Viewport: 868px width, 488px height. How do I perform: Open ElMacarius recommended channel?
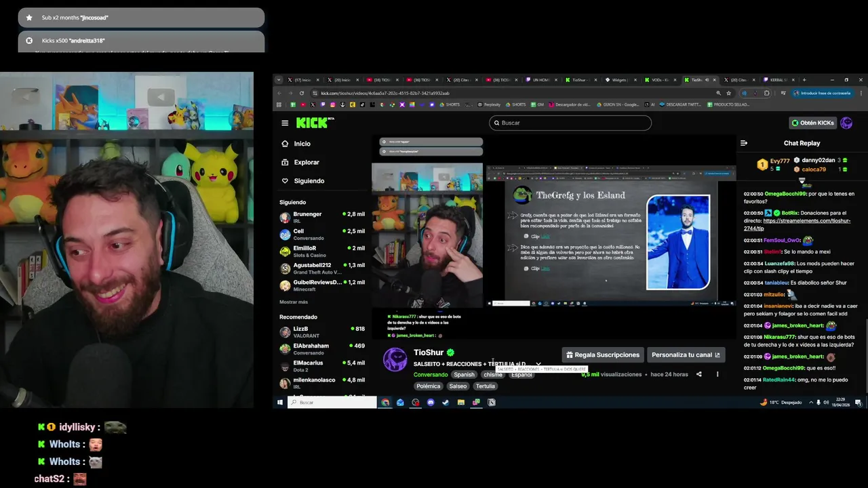(x=322, y=366)
